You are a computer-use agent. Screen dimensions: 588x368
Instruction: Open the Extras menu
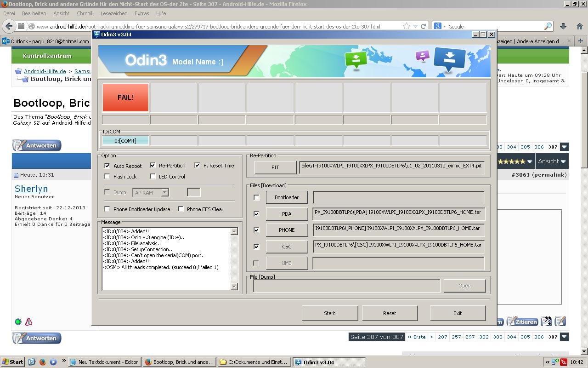[x=141, y=14]
